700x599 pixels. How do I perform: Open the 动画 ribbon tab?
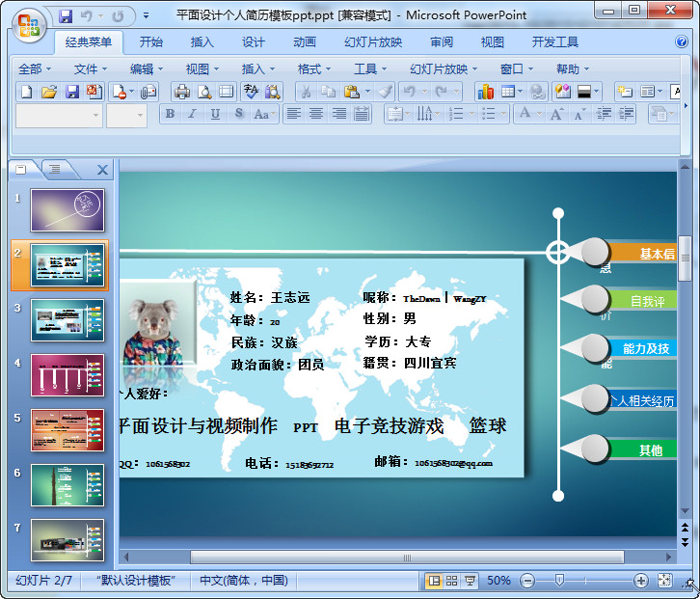pyautogui.click(x=305, y=42)
